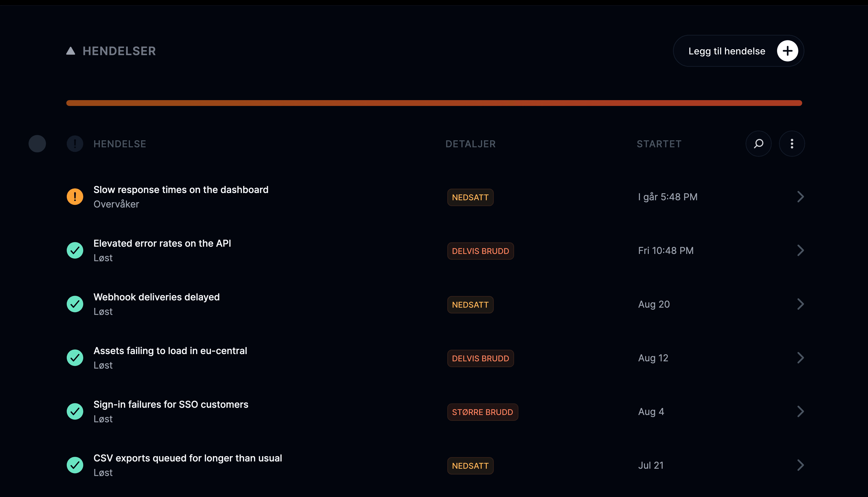Open the search magnifier icon
Image resolution: width=868 pixels, height=497 pixels.
coord(758,144)
